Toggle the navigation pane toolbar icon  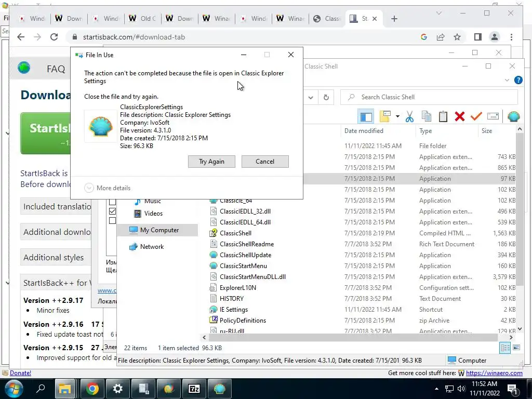[x=366, y=117]
